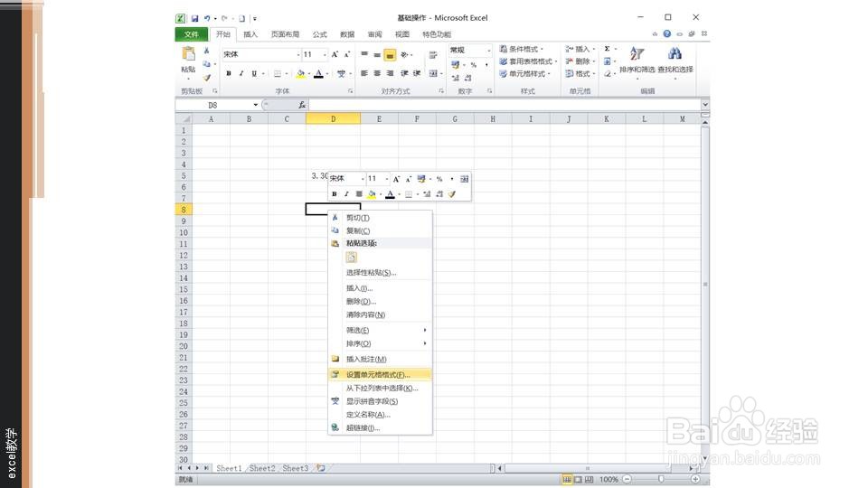Choose Insert Comment (插入批注) in context menu
868x488 pixels.
pyautogui.click(x=380, y=359)
